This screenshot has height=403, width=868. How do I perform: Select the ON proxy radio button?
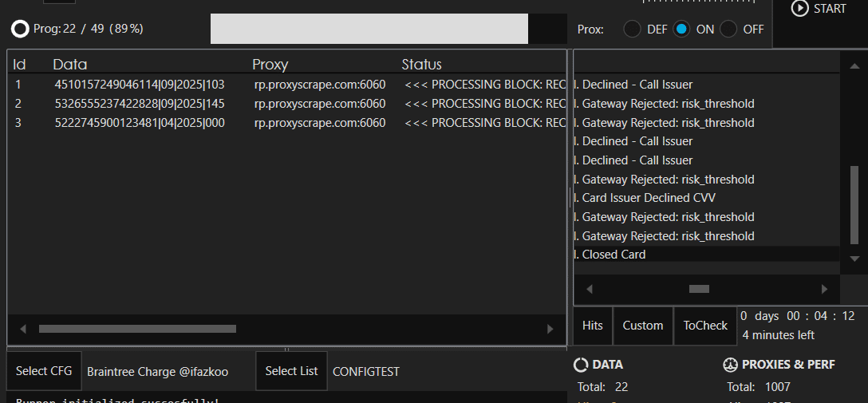[681, 29]
